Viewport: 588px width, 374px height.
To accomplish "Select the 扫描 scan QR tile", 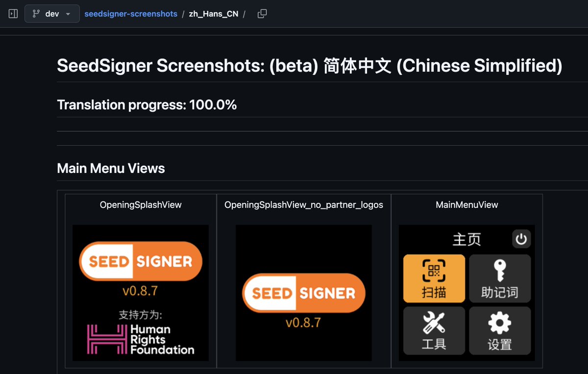I will pyautogui.click(x=434, y=278).
